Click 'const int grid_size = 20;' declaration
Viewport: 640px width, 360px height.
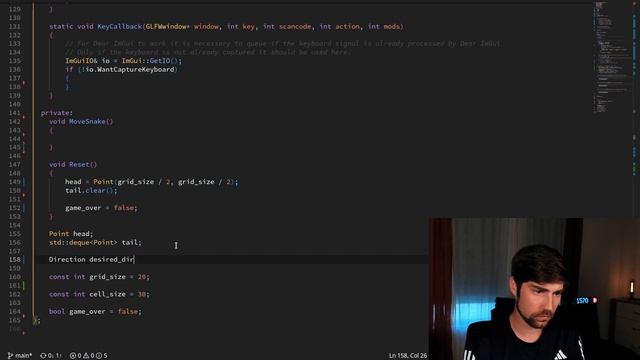(99, 277)
